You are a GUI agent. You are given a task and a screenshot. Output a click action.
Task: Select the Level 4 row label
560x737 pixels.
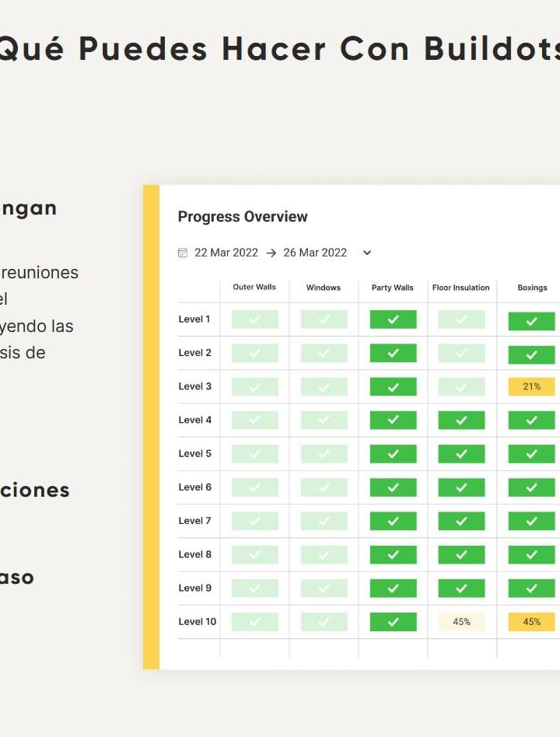tap(194, 421)
